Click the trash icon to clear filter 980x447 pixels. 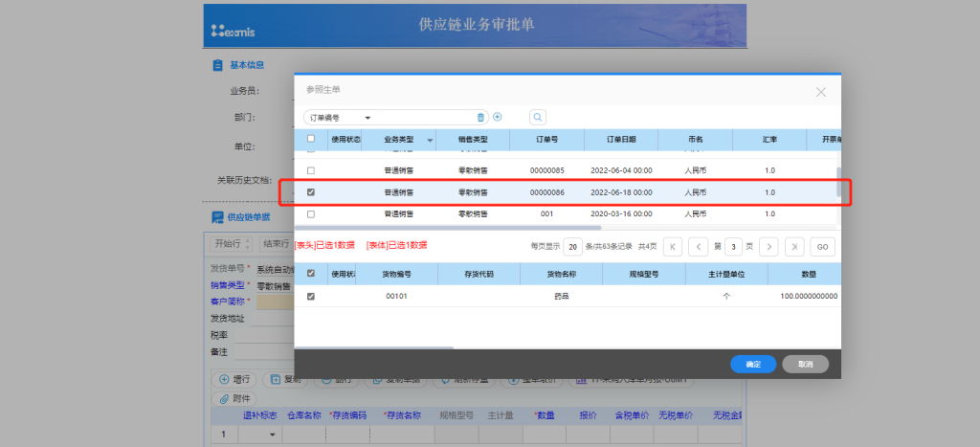(x=481, y=117)
